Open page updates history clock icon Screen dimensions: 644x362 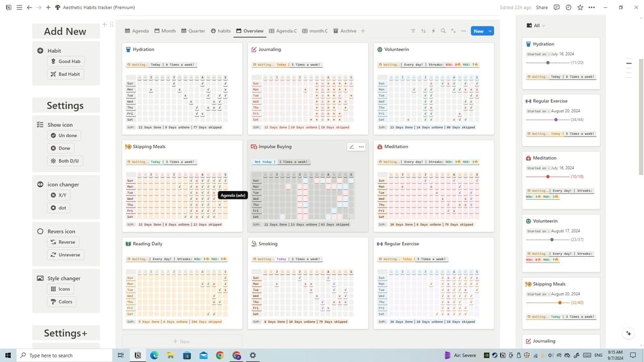point(568,8)
